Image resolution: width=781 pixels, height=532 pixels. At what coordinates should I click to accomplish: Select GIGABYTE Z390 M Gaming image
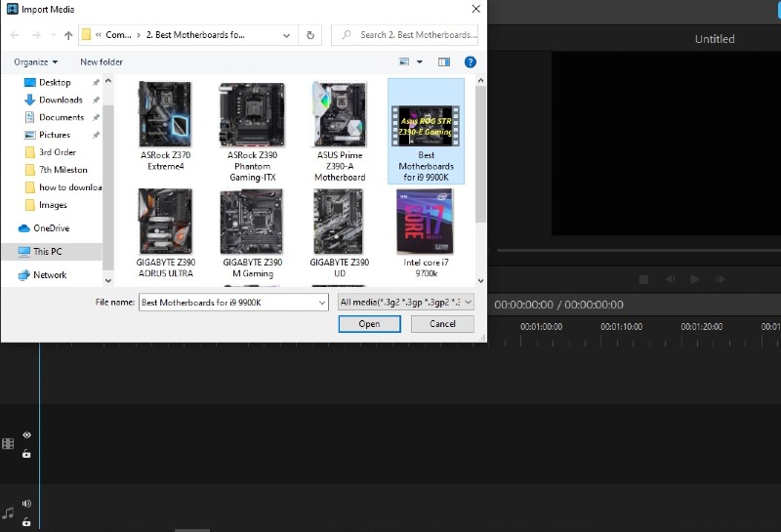(x=252, y=233)
